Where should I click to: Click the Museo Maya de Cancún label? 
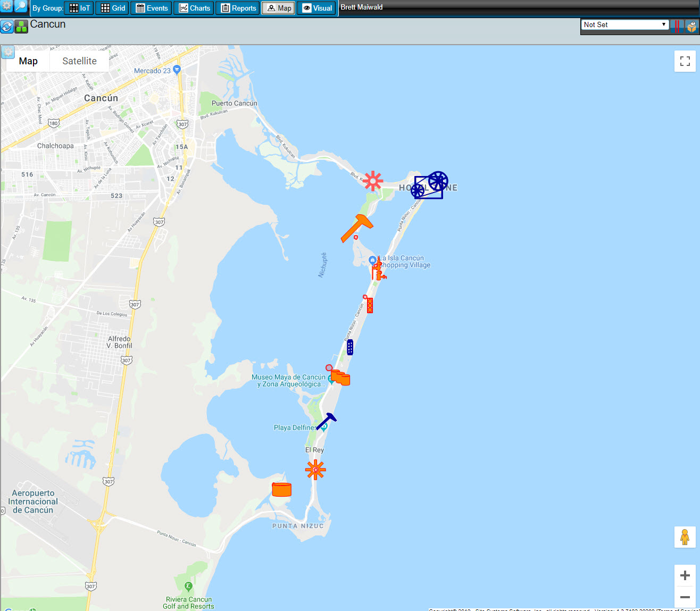point(289,381)
